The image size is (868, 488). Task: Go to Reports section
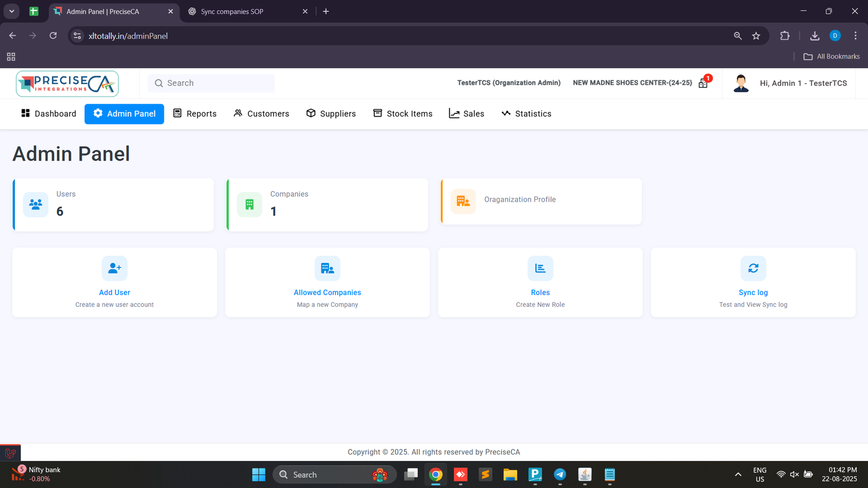(x=195, y=114)
